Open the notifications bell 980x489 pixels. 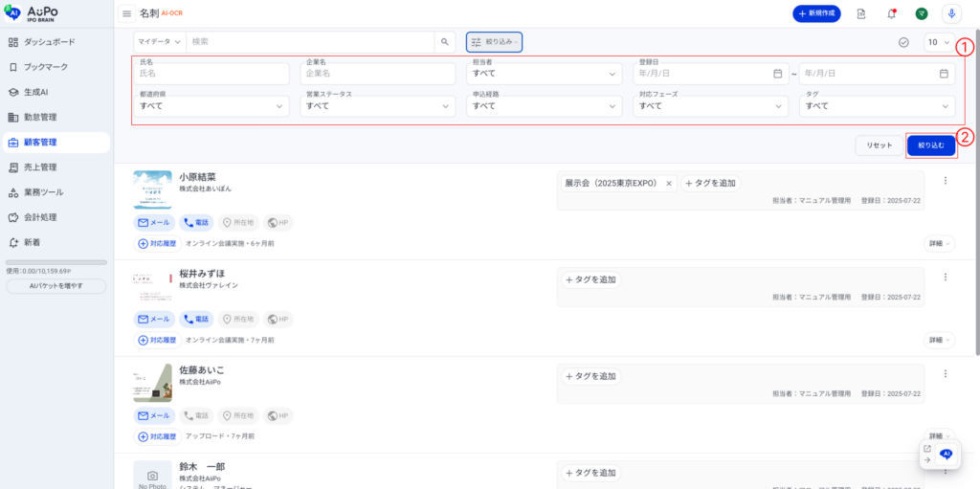tap(891, 13)
